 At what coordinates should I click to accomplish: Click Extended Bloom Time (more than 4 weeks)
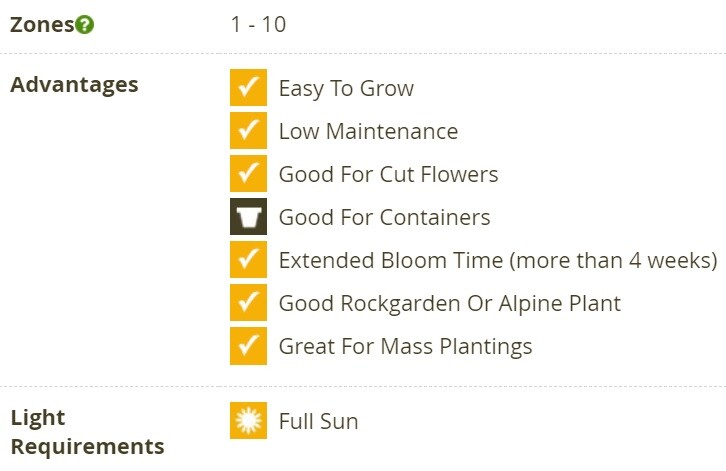click(x=498, y=260)
